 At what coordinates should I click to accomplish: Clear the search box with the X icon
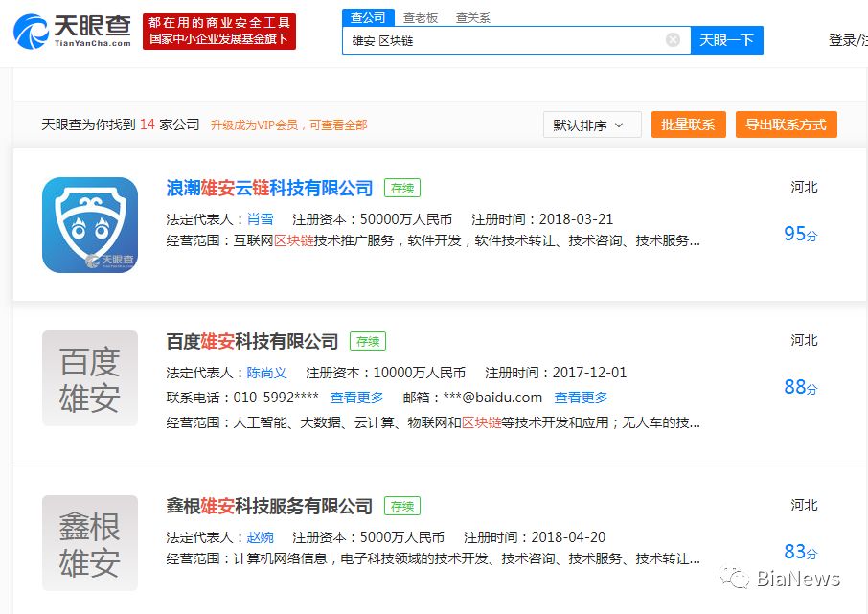[x=673, y=40]
